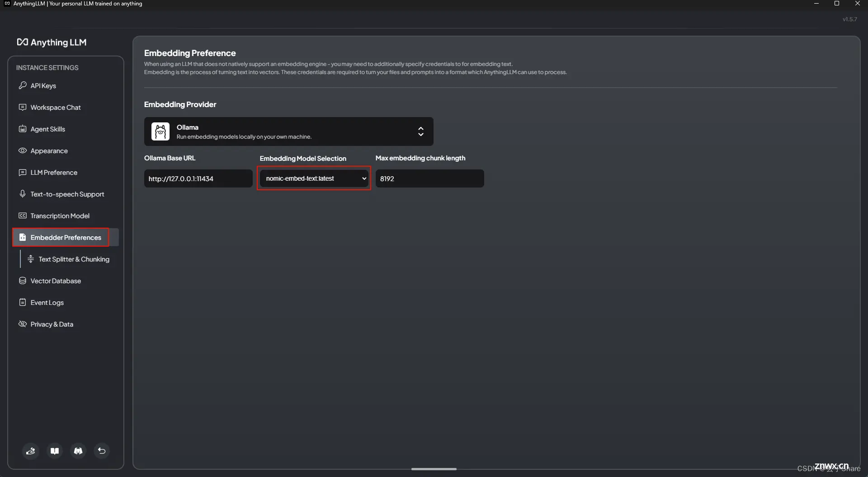The image size is (868, 477).
Task: Click the Agent Skills robot icon
Action: (x=23, y=129)
